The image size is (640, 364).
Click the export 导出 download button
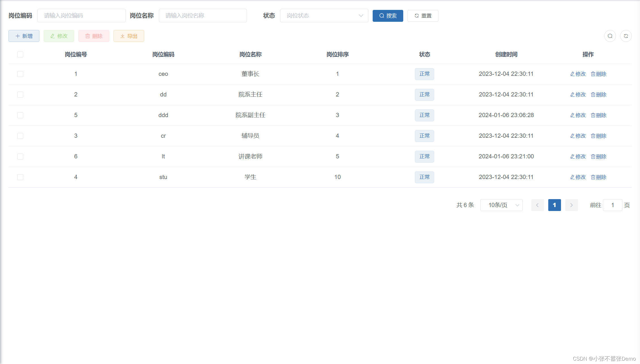click(129, 36)
